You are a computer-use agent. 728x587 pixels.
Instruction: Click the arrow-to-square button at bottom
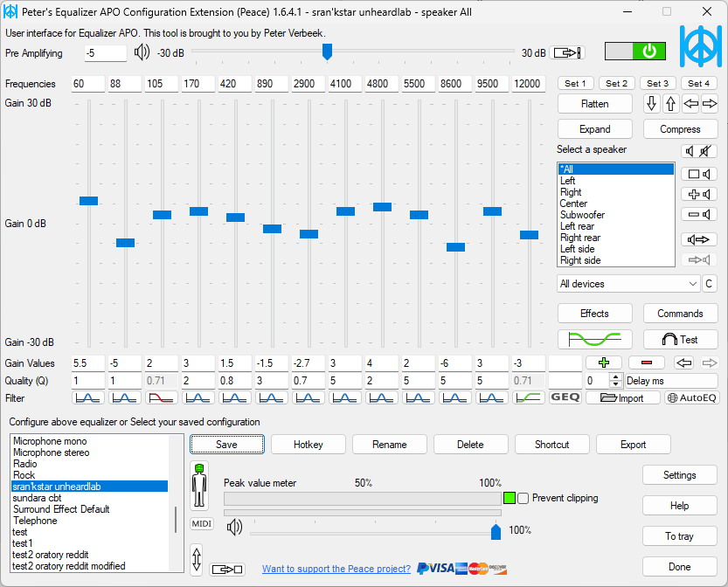point(227,570)
